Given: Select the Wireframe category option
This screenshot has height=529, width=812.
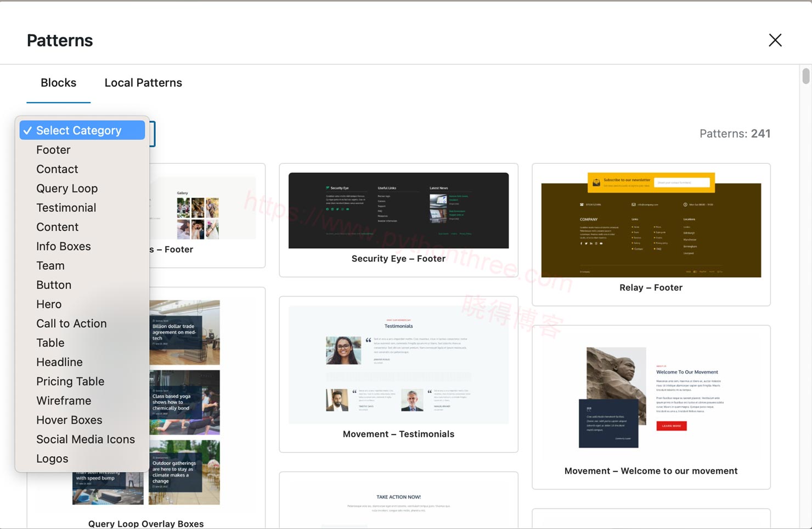Looking at the screenshot, I should tap(64, 401).
